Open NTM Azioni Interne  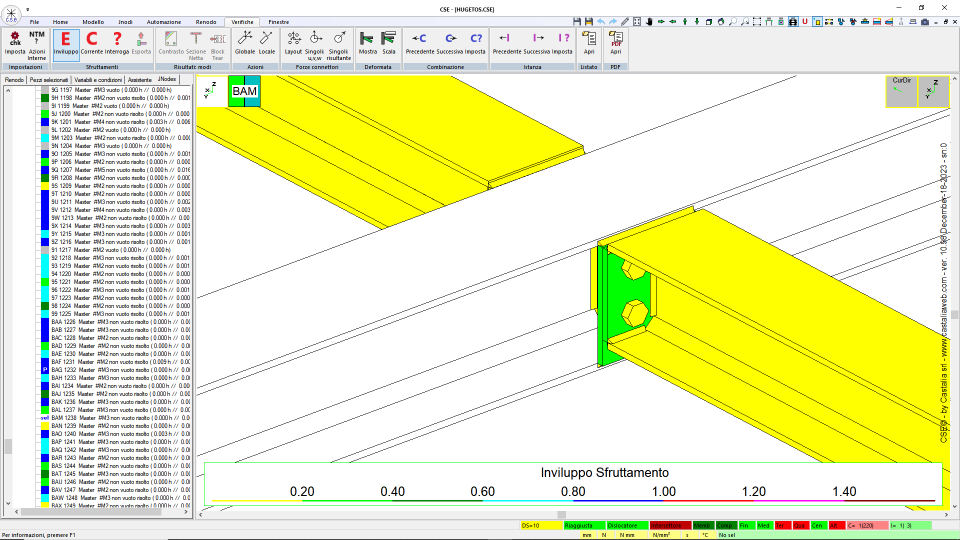click(37, 44)
